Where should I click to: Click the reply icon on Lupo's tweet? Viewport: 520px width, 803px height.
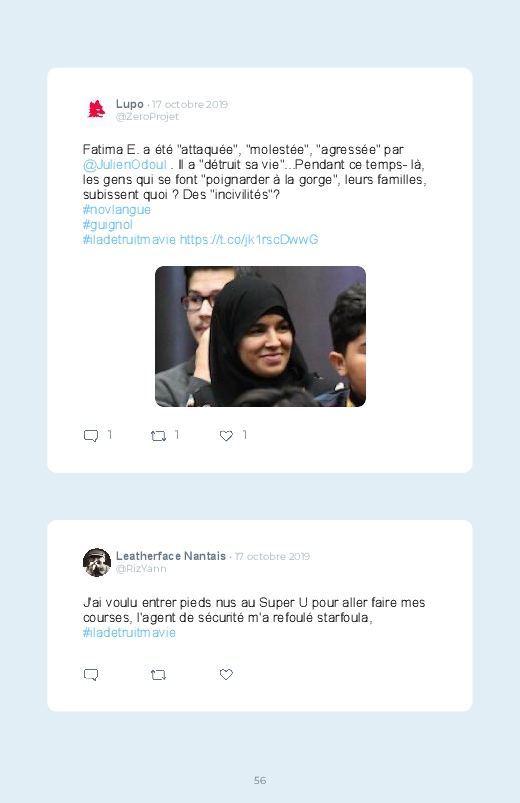coord(91,435)
